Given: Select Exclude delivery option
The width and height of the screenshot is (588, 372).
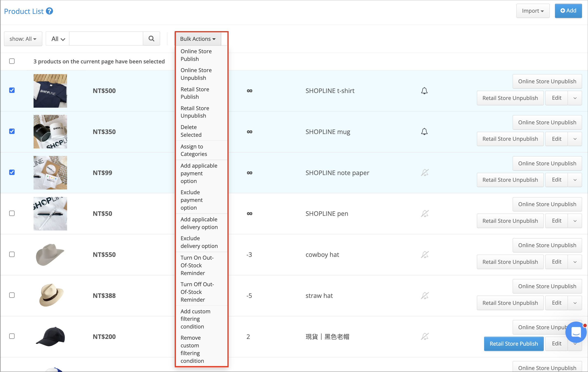Looking at the screenshot, I should (202, 242).
